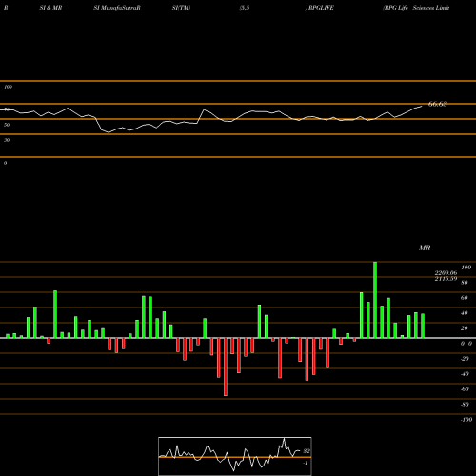This screenshot has height=476, width=476.
Task: Click the 20 label on the MR axis
Action: click(465, 328)
